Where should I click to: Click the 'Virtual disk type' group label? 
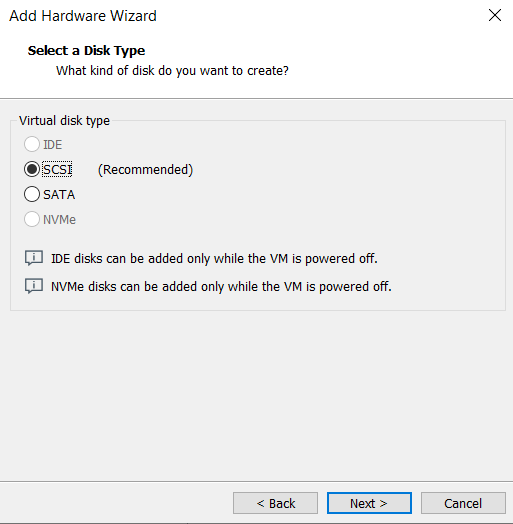click(64, 121)
